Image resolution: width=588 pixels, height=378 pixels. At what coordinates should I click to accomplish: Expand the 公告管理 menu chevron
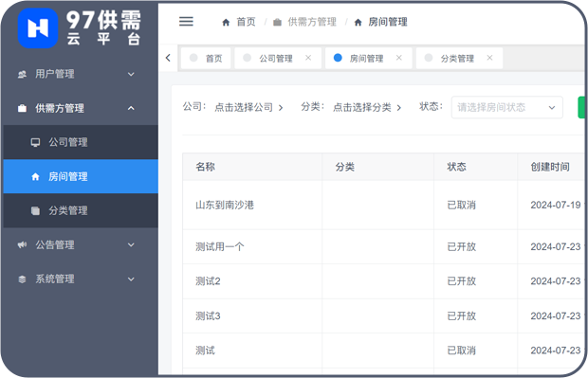pyautogui.click(x=131, y=245)
